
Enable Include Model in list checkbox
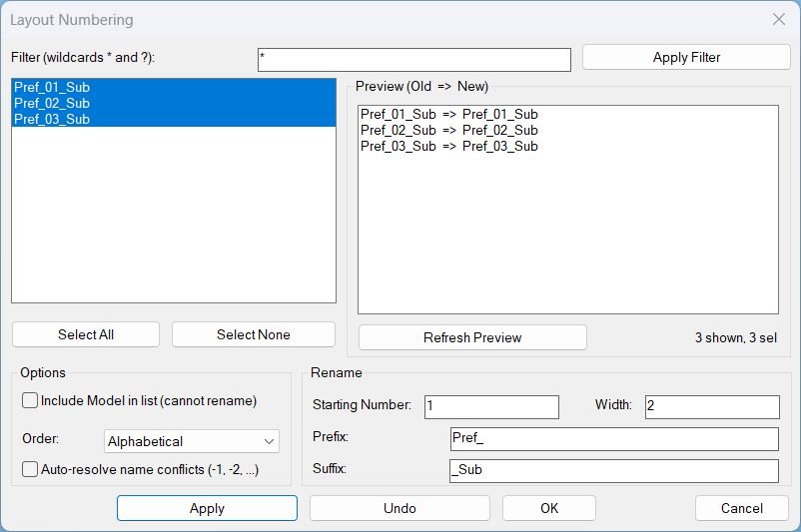31,401
